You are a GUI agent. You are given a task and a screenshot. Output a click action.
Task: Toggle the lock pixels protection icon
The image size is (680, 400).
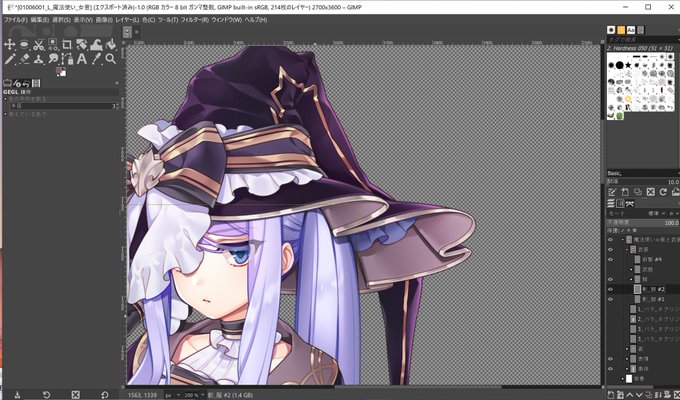tap(624, 230)
